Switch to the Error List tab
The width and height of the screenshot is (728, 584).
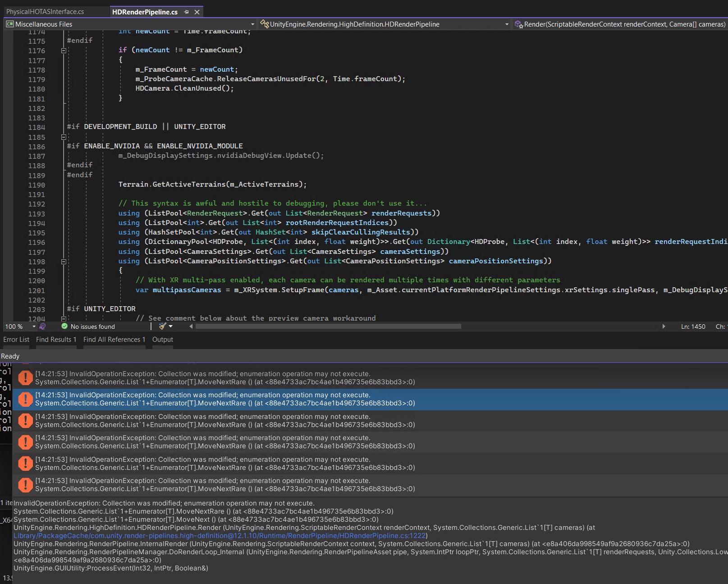pyautogui.click(x=16, y=340)
